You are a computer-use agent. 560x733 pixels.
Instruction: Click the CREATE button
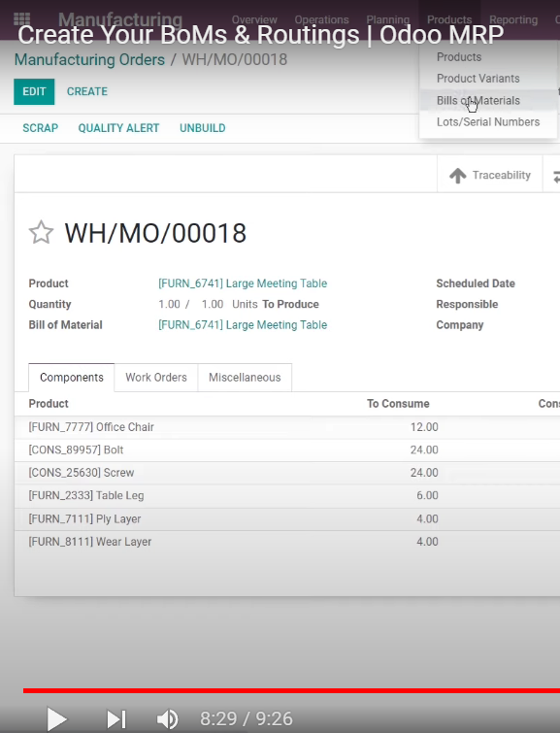click(87, 91)
